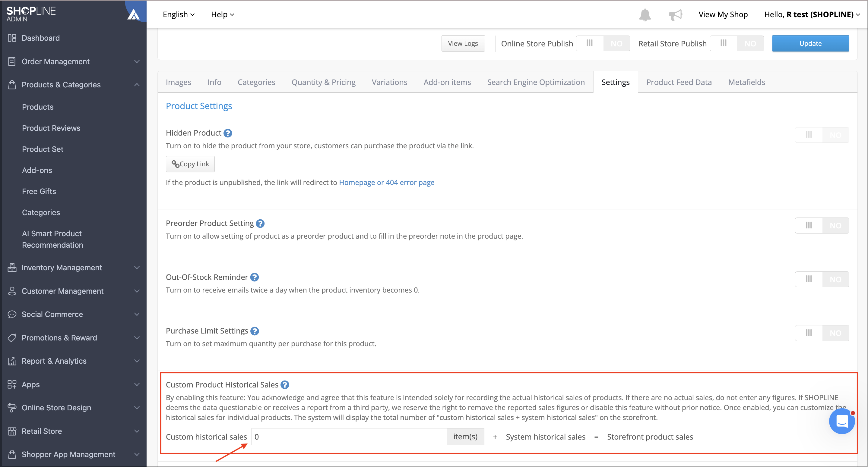
Task: Open the Homepage or 404 error page link
Action: point(386,182)
